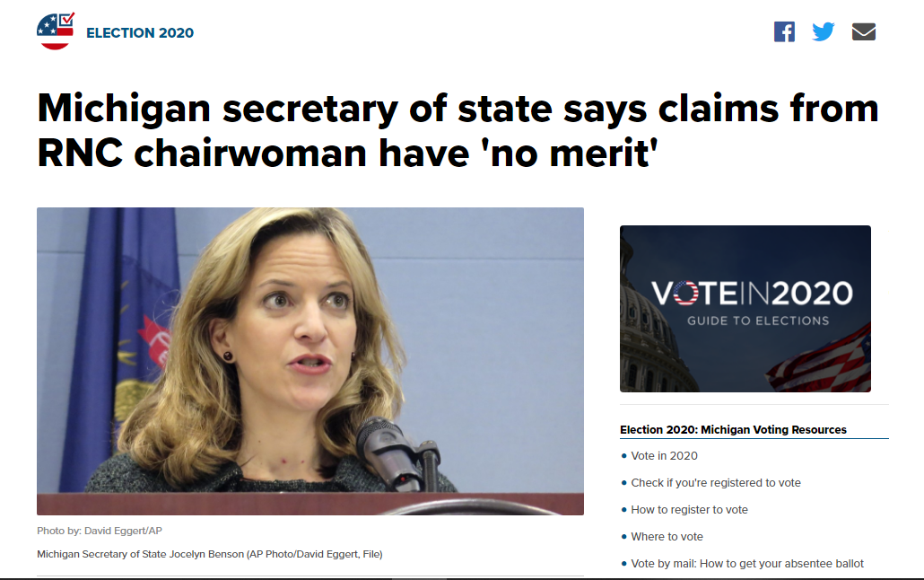Open 'Vote by mail' absentee ballot link
This screenshot has width=924, height=580.
746,564
